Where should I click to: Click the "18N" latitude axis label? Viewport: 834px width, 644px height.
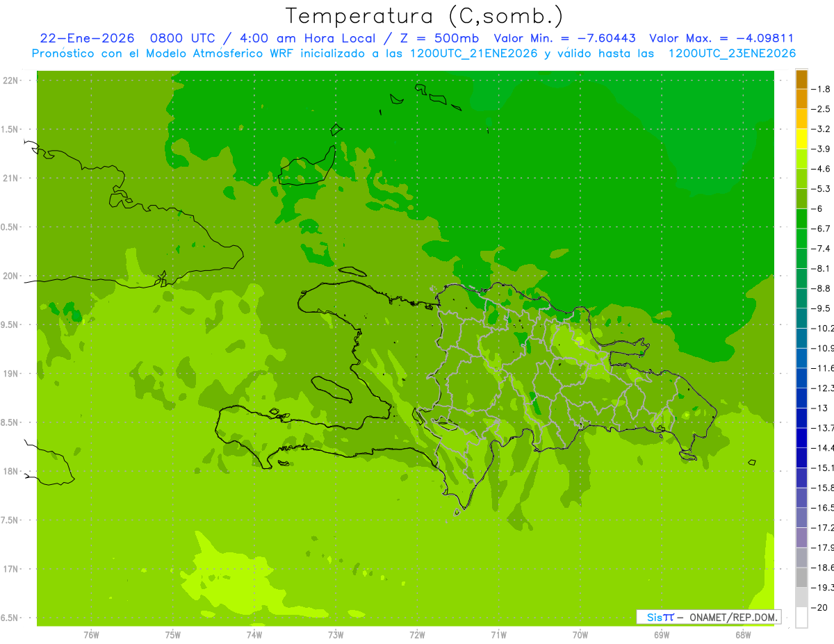pyautogui.click(x=11, y=472)
